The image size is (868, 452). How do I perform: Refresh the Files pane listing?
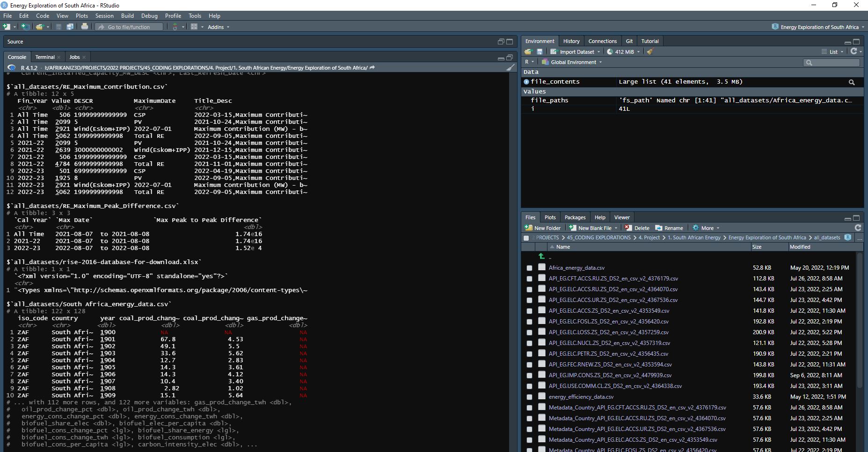(x=858, y=228)
